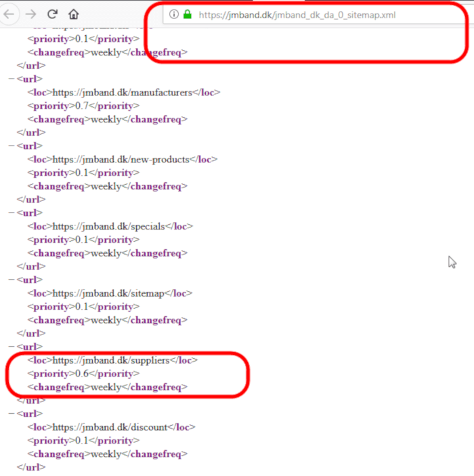Show site information via the info icon
The width and height of the screenshot is (474, 476).
[174, 14]
